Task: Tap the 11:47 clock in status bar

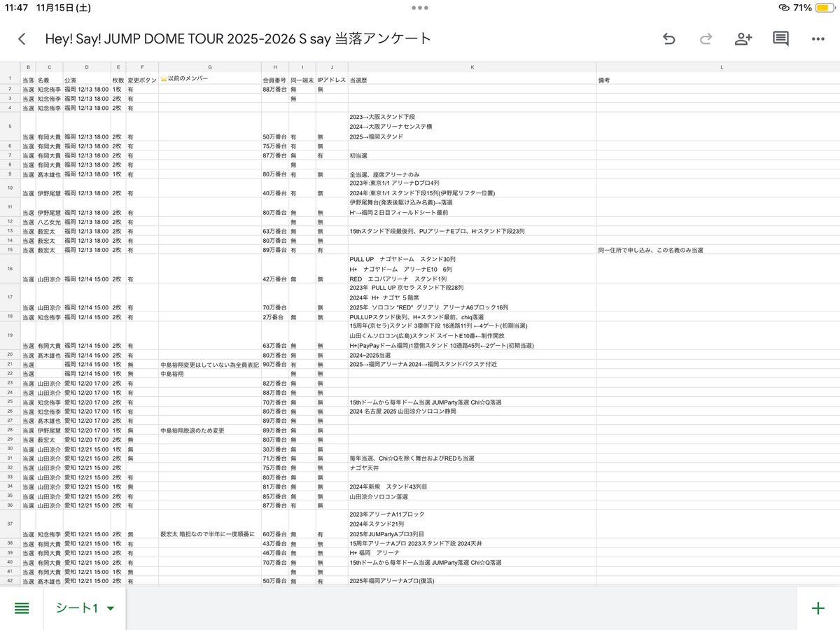Action: [x=17, y=8]
